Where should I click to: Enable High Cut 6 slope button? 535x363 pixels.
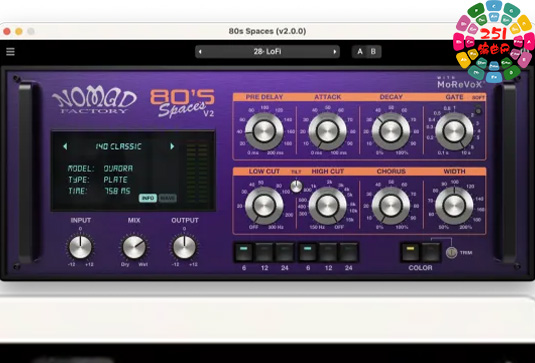tap(308, 252)
